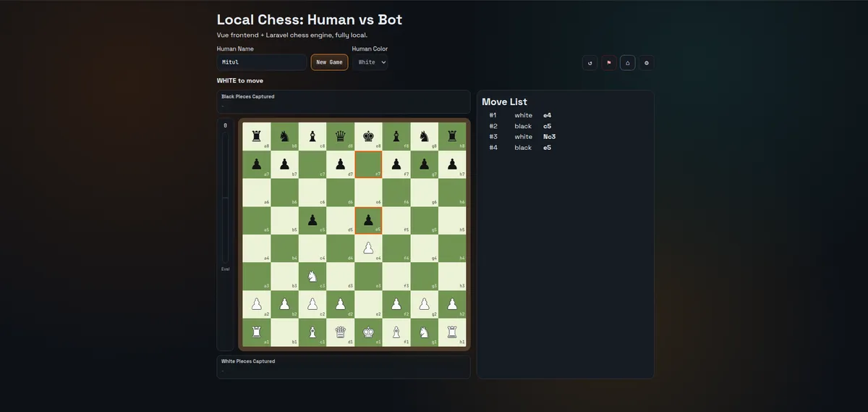The height and width of the screenshot is (412, 868).
Task: Select the white rook on h1
Action: [x=453, y=332]
